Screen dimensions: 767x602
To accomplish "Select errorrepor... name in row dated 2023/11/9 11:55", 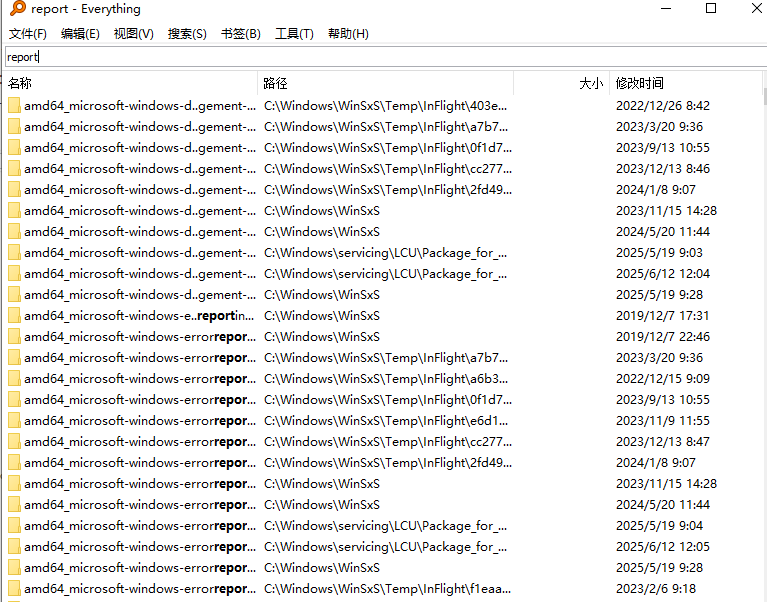I will [139, 421].
